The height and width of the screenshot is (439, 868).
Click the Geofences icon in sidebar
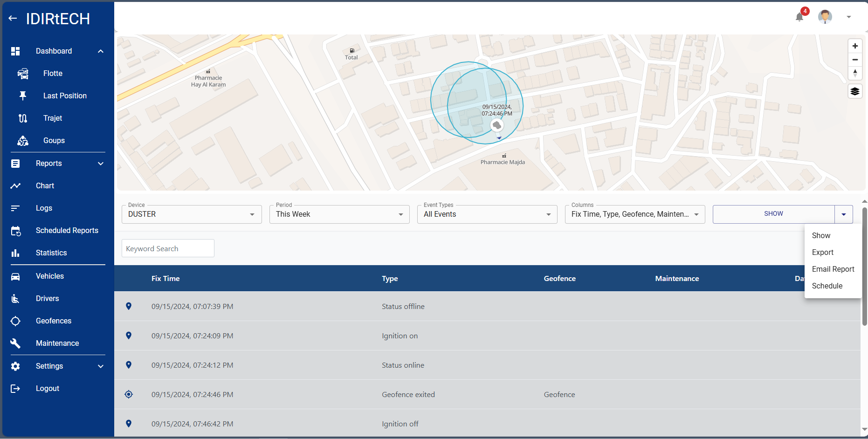coord(15,321)
